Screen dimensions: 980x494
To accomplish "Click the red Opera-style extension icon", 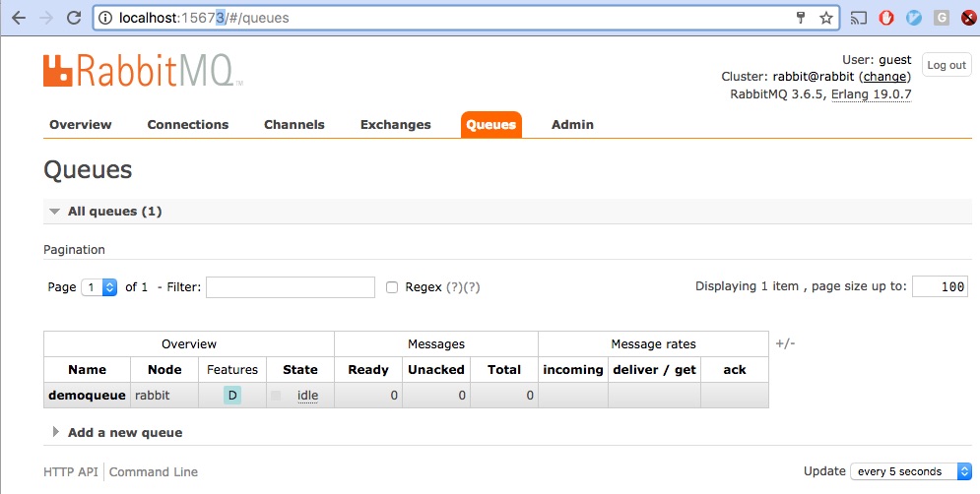I will [886, 18].
